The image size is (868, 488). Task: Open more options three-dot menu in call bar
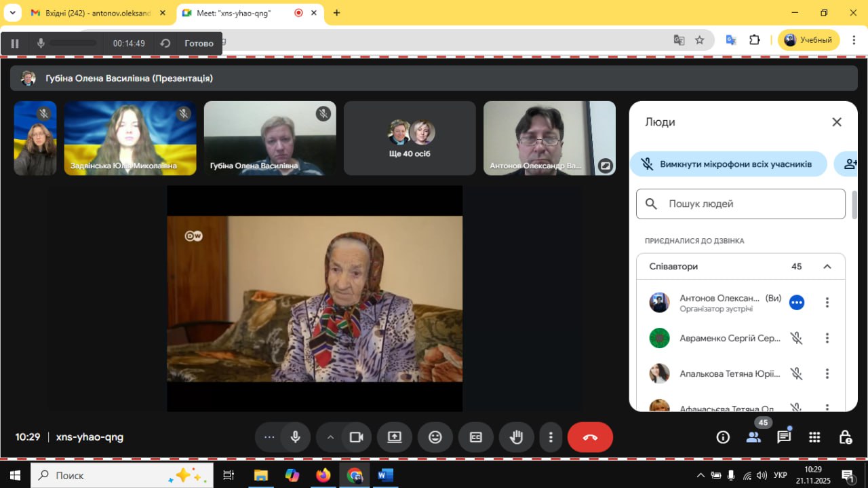click(551, 437)
